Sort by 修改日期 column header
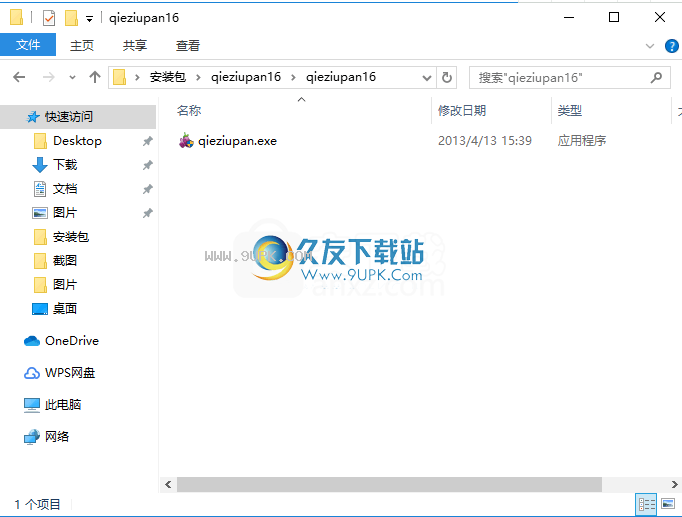The width and height of the screenshot is (682, 517). coord(461,110)
